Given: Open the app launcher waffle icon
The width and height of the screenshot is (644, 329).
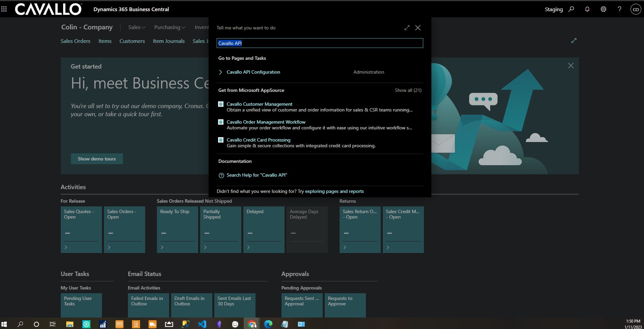Looking at the screenshot, I should click(x=4, y=9).
